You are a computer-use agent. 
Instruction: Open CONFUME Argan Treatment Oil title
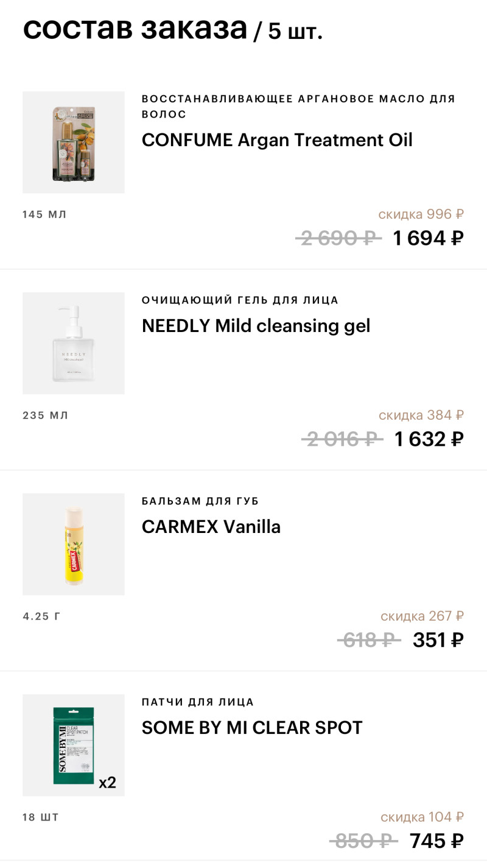tap(277, 140)
